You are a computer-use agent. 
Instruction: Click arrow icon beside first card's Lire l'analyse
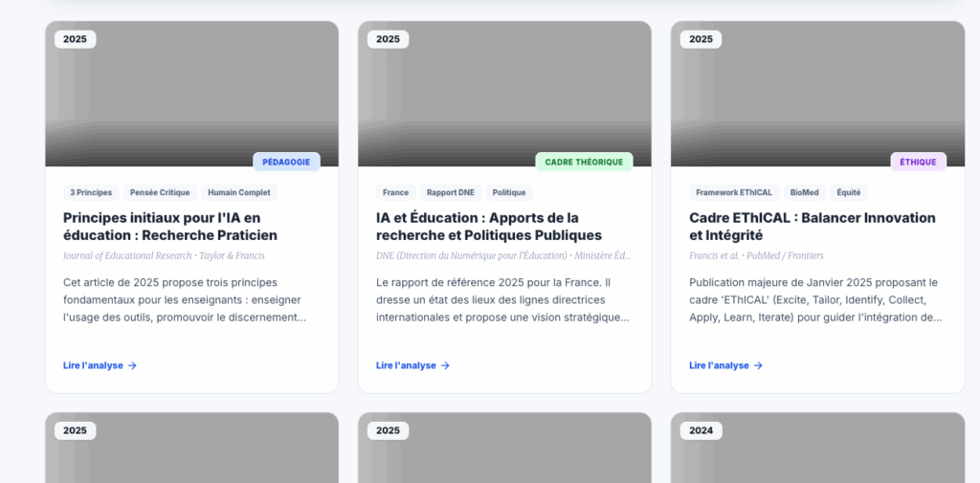(x=132, y=365)
